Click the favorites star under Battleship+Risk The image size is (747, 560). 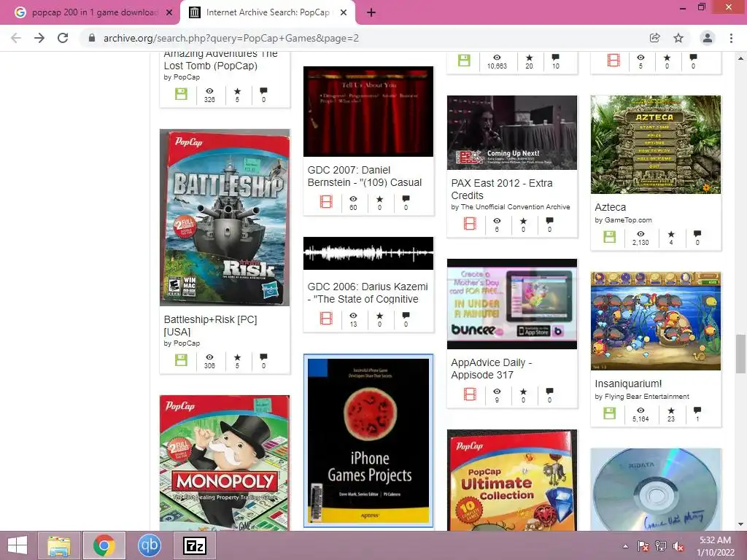(x=237, y=357)
